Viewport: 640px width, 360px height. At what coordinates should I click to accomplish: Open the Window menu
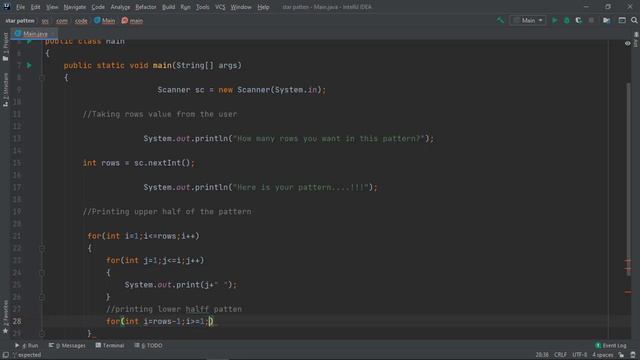pos(241,7)
